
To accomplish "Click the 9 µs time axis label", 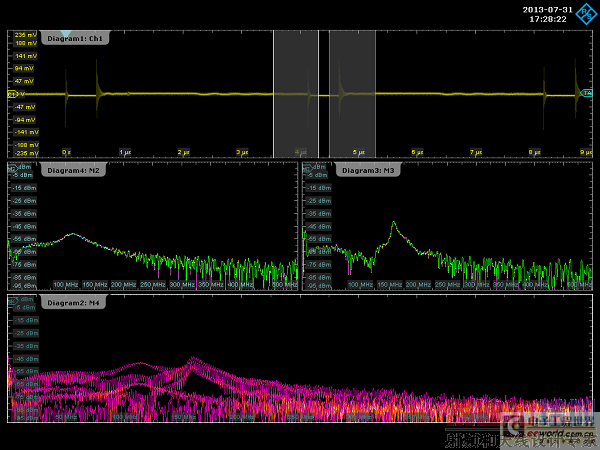I will (585, 152).
